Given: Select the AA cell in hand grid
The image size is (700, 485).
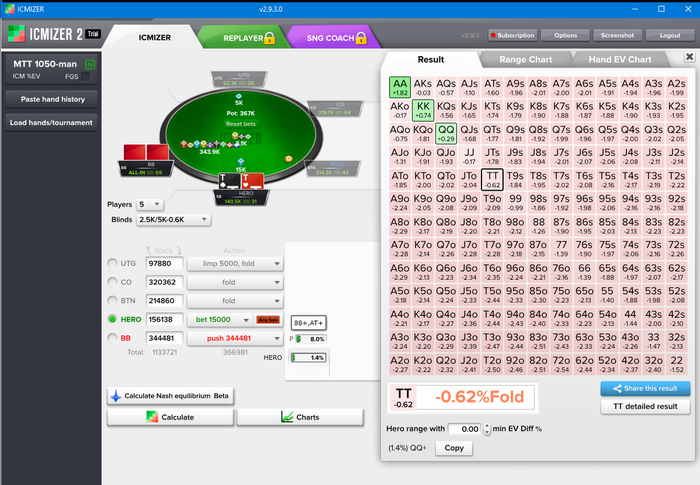Looking at the screenshot, I should 400,87.
